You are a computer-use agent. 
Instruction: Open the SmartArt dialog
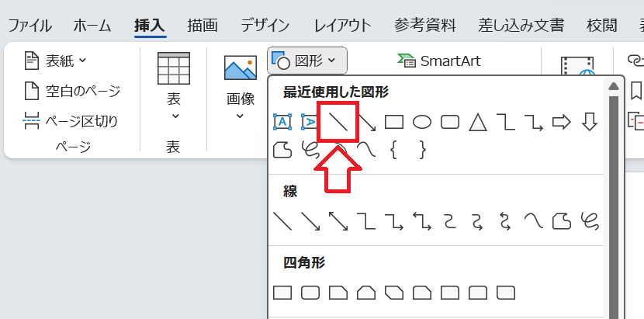tap(439, 61)
